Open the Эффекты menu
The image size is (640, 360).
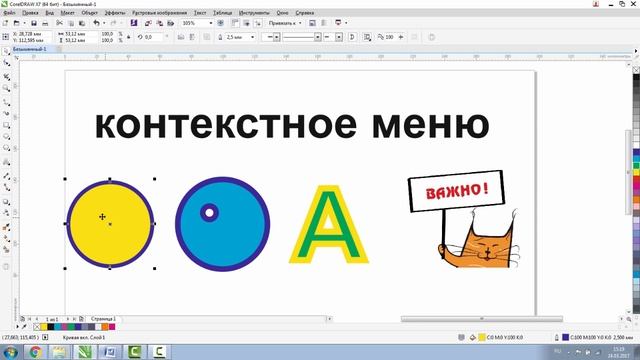pyautogui.click(x=115, y=13)
